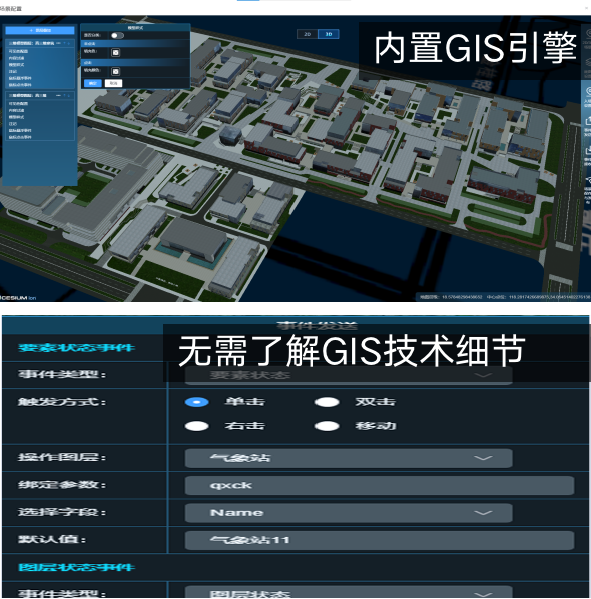Open the 操作图层 dropdown showing 气象站
This screenshot has width=591, height=599.
(x=348, y=458)
